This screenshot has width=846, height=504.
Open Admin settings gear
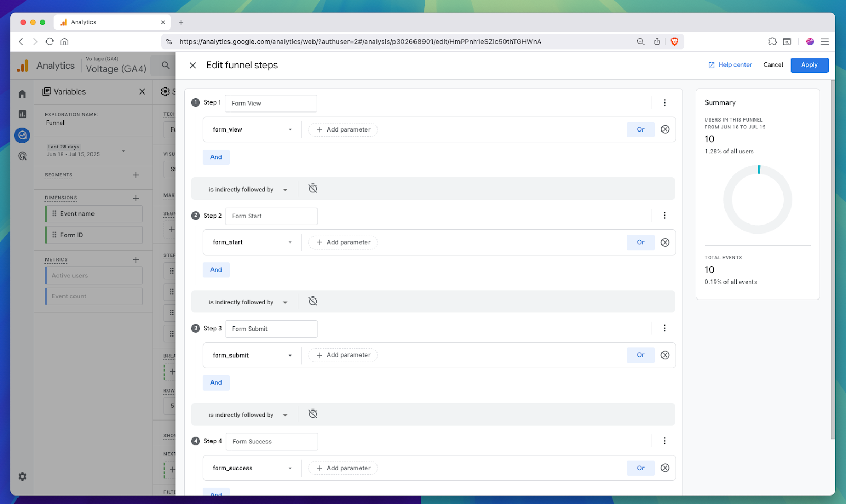22,477
